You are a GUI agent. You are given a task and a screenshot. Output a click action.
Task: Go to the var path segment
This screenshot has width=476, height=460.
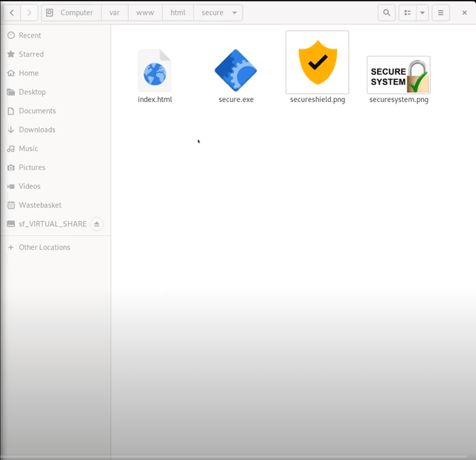pyautogui.click(x=115, y=13)
